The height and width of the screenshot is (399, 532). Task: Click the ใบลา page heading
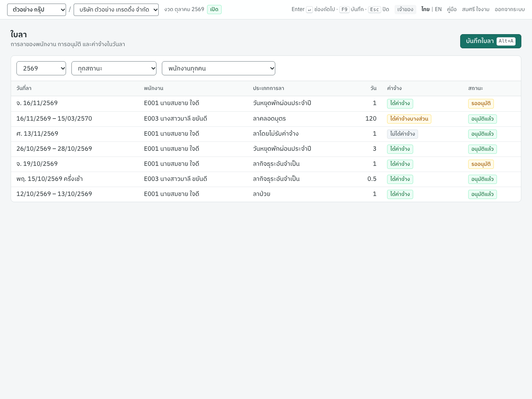click(x=19, y=35)
